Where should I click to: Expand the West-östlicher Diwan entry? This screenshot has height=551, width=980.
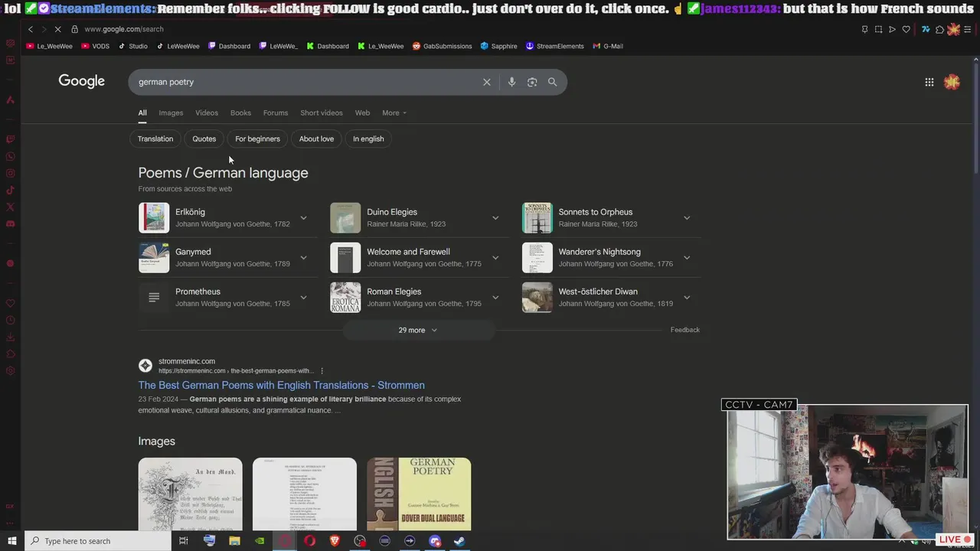pos(687,298)
